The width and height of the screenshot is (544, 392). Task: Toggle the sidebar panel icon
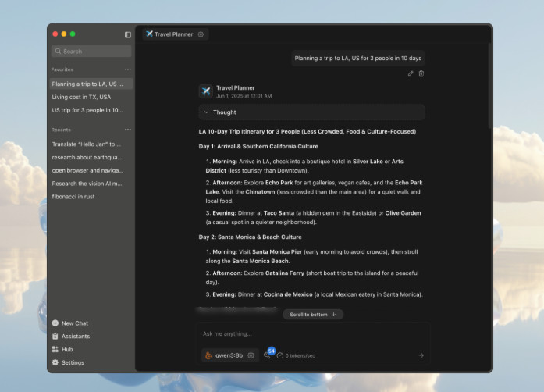pos(128,34)
